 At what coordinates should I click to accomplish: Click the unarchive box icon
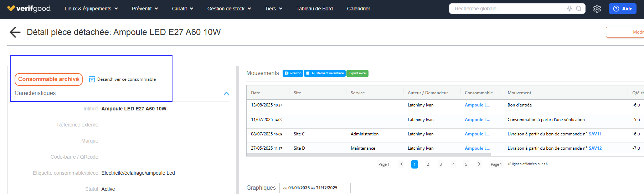coord(92,79)
